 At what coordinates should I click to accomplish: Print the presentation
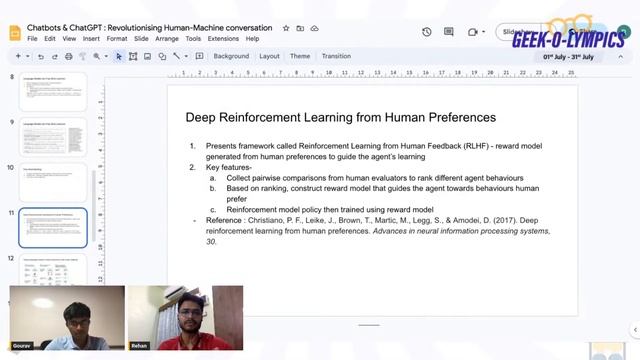(69, 56)
